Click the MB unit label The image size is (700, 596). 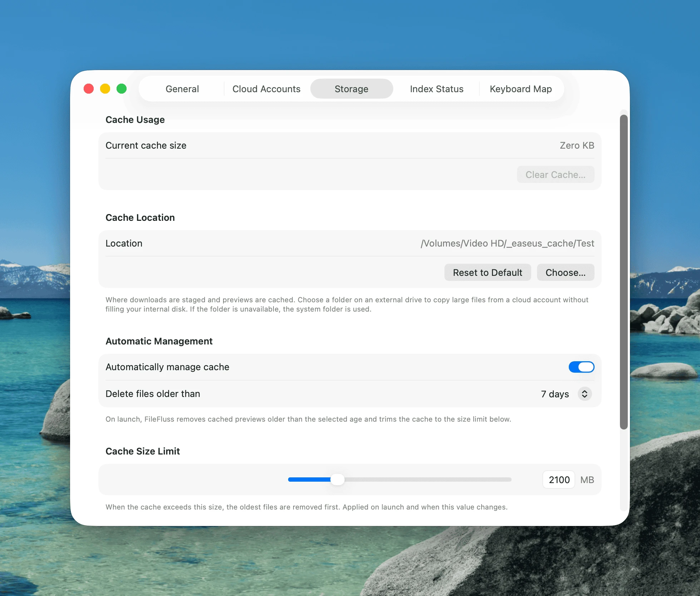tap(587, 480)
